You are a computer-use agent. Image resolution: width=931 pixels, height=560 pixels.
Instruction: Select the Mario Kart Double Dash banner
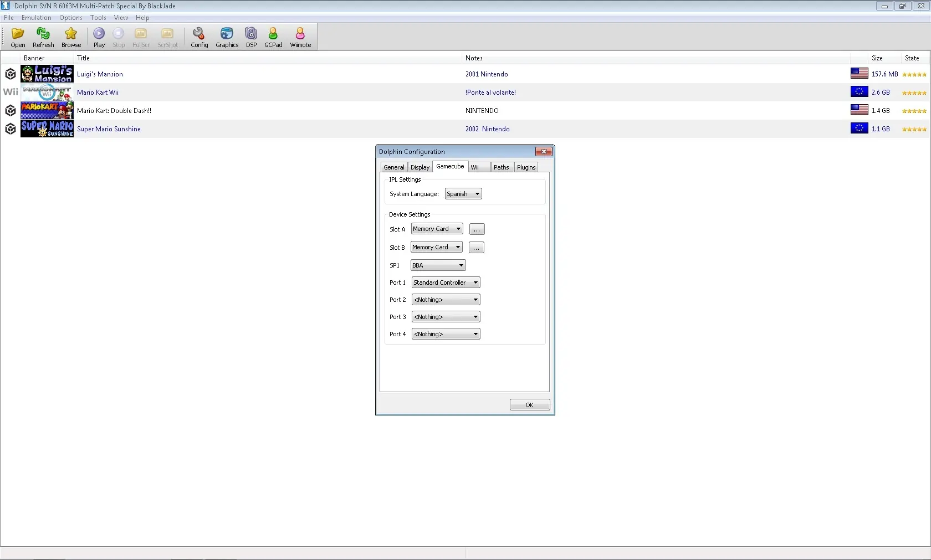coord(47,110)
